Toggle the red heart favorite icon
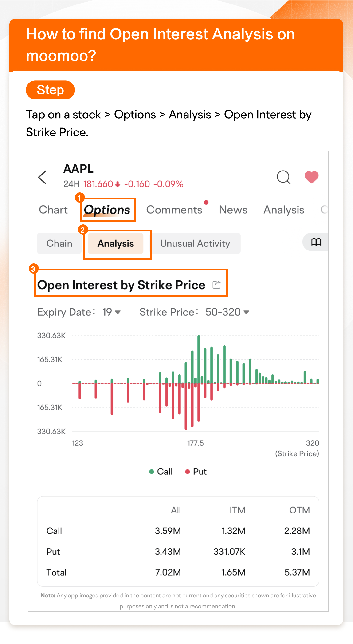This screenshot has width=353, height=644. point(311,177)
